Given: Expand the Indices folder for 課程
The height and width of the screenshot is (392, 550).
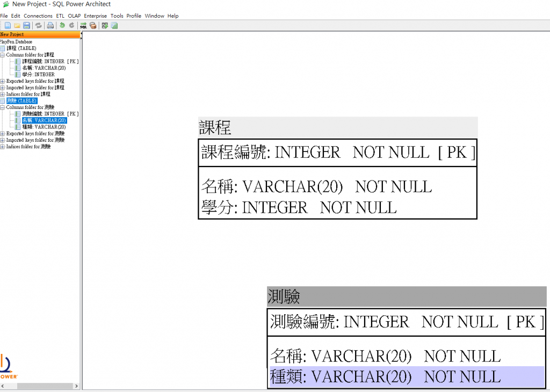Looking at the screenshot, I should [x=2, y=95].
